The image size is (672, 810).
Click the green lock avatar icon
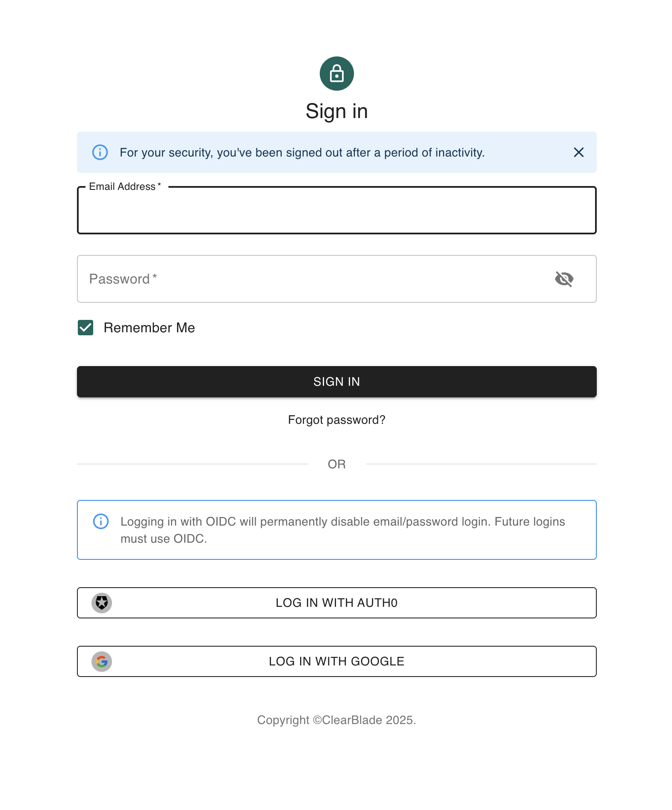(x=336, y=74)
